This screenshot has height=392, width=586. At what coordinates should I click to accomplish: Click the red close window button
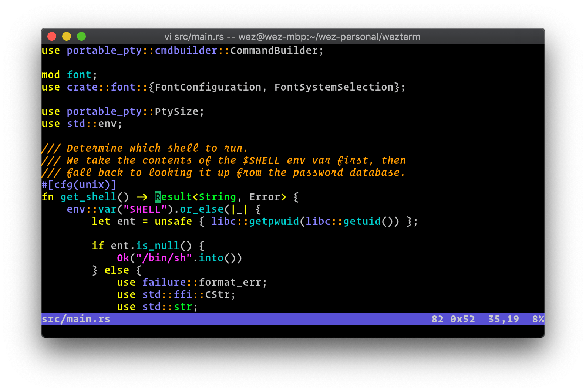click(52, 36)
